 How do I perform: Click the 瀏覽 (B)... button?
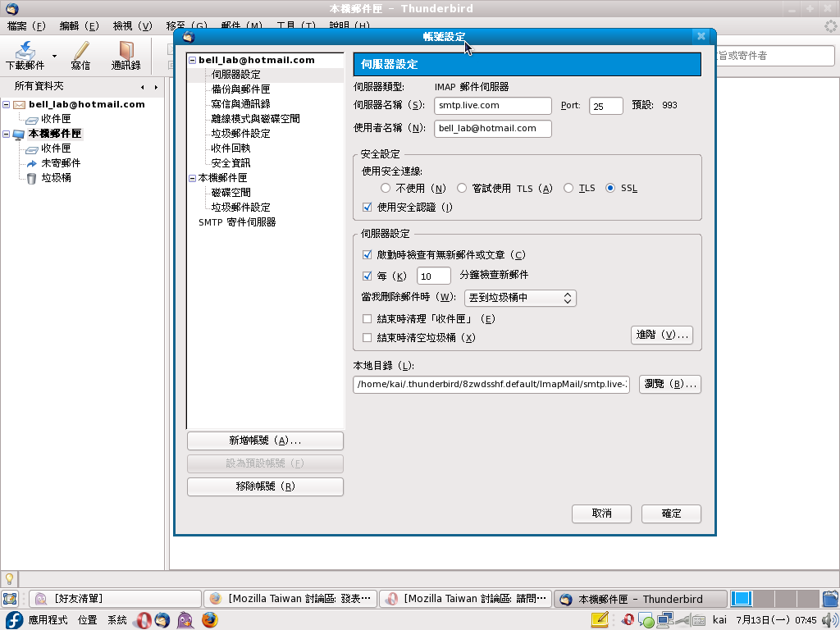click(x=670, y=384)
